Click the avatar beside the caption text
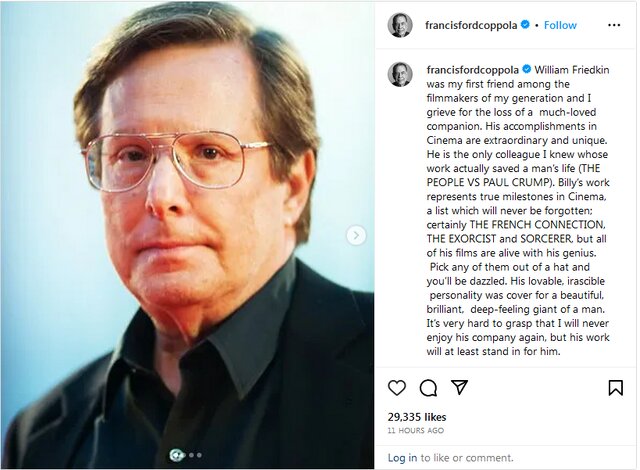The width and height of the screenshot is (640, 470). click(x=400, y=74)
